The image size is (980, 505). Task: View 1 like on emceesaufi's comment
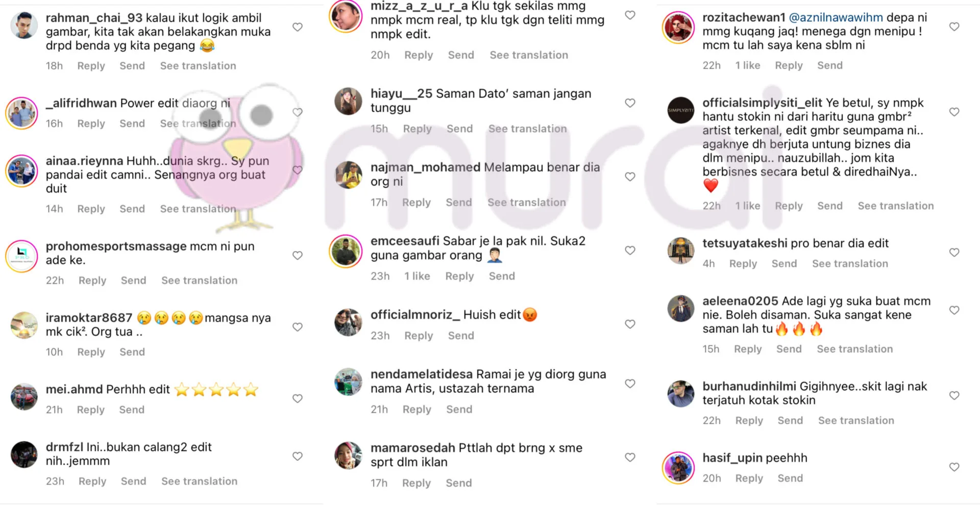tap(418, 276)
